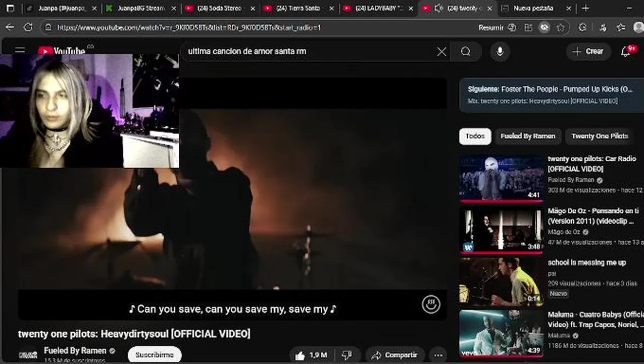The image size is (644, 364).
Task: Close the JuanpaBG Stream tab
Action: point(174,9)
